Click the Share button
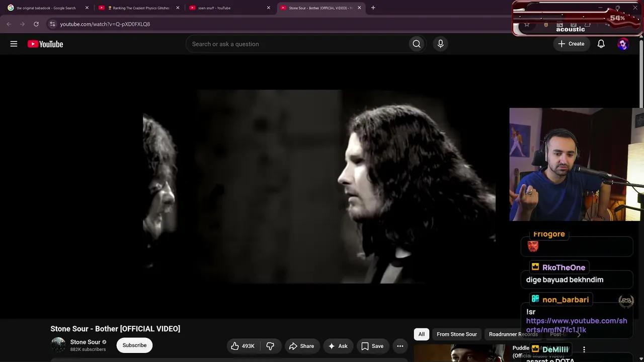This screenshot has height=362, width=644. point(301,346)
